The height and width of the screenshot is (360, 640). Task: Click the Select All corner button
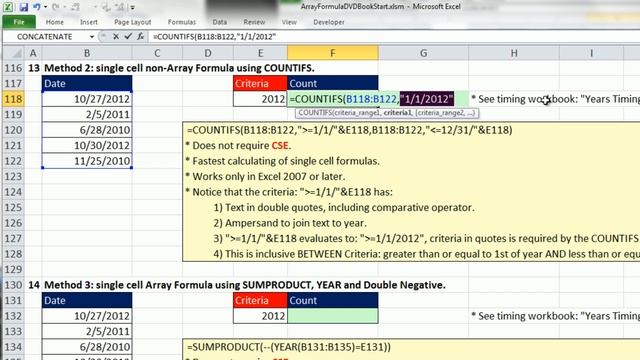click(13, 53)
